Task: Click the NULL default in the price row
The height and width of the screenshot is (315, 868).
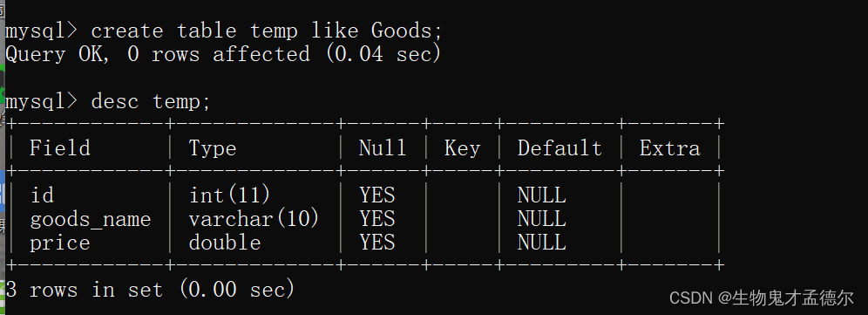Action: coord(542,243)
